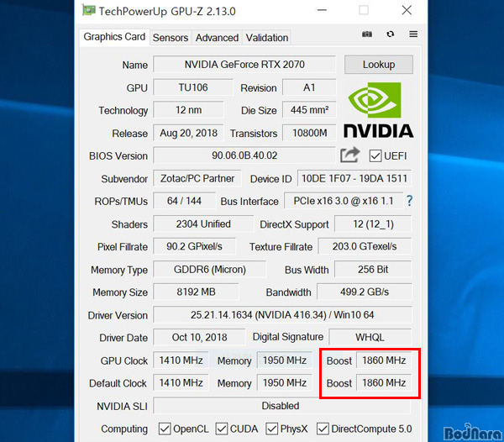Toggle the CUDA checkbox
This screenshot has width=504, height=442.
[x=222, y=429]
